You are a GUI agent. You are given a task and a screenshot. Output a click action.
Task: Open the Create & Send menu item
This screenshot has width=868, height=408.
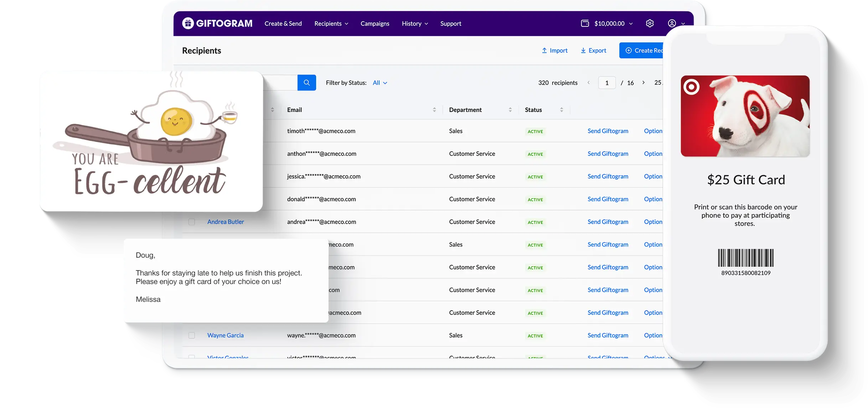(283, 24)
